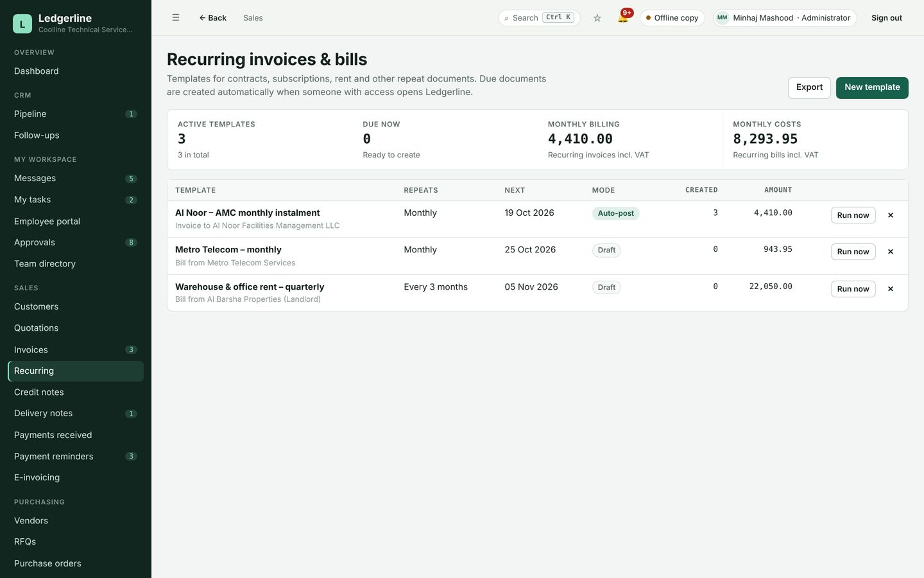
Task: Open Quotations page
Action: click(76, 328)
